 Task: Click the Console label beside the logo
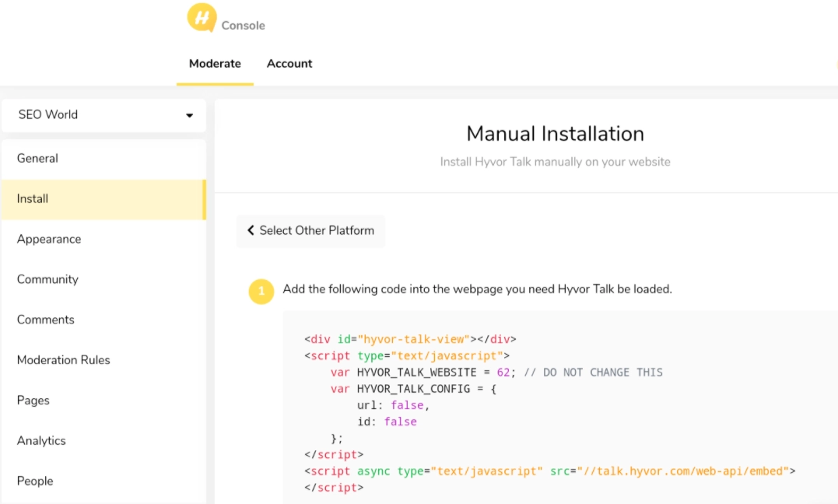[244, 25]
